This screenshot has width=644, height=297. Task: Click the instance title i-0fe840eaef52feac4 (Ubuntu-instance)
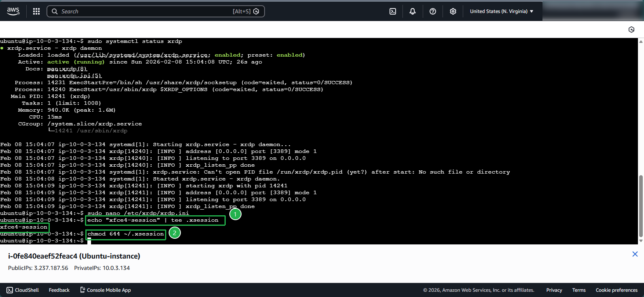[74, 256]
